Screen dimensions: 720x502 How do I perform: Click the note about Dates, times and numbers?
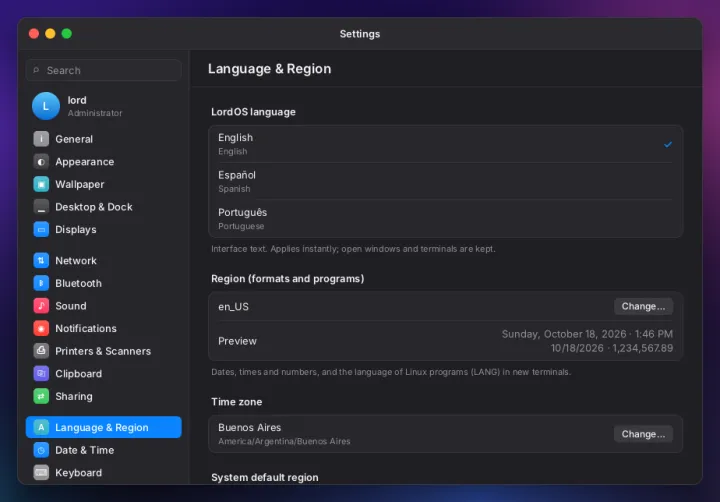coord(391,372)
